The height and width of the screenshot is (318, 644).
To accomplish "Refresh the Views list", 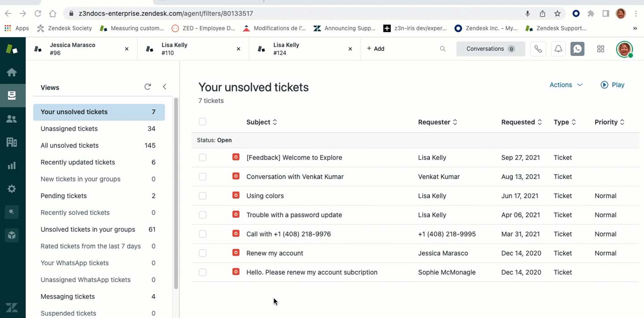I will click(148, 87).
